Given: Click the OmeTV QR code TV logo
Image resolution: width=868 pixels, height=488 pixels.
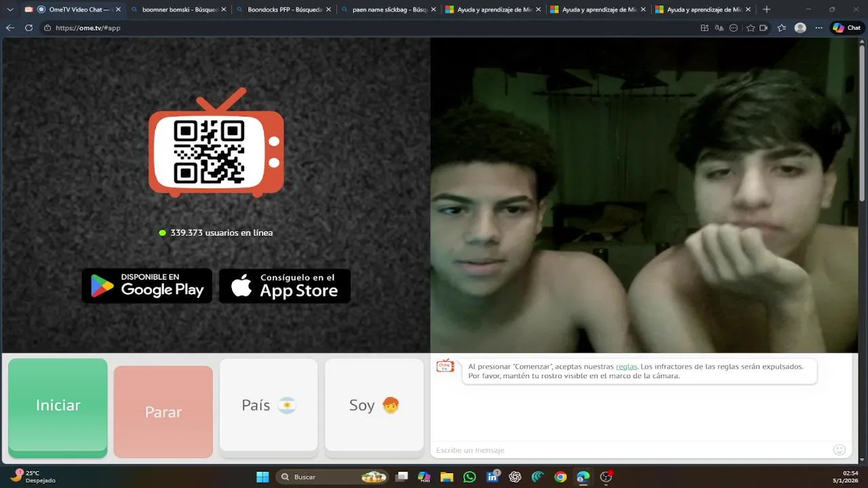Looking at the screenshot, I should 216,143.
